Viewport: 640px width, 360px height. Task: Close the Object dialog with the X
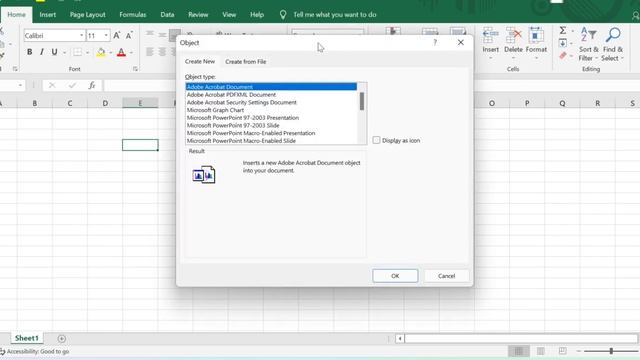[x=460, y=42]
